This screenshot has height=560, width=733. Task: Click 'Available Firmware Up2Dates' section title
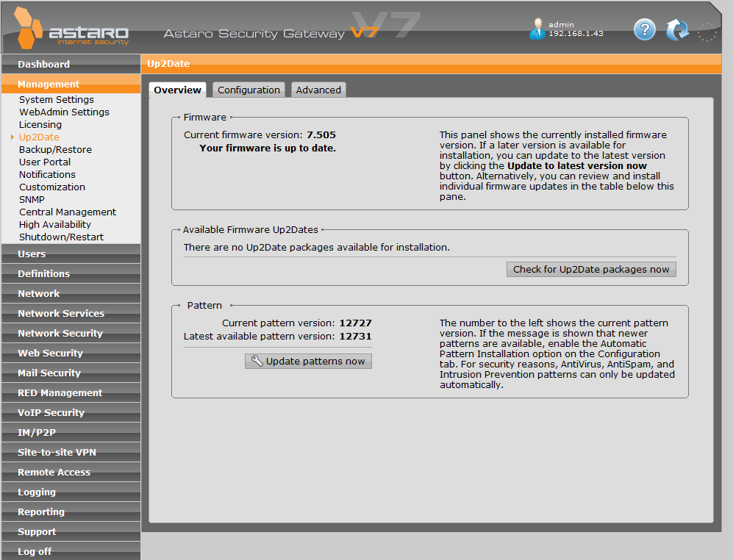point(250,229)
